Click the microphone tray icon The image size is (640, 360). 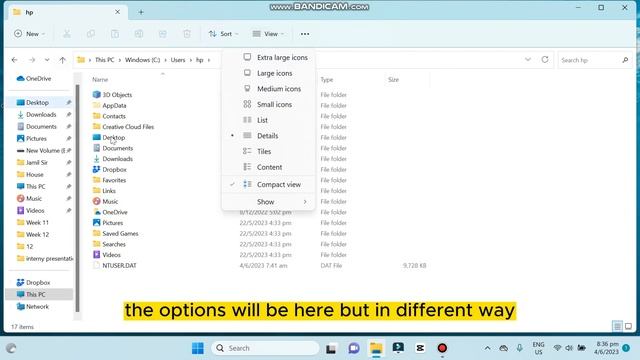519,348
